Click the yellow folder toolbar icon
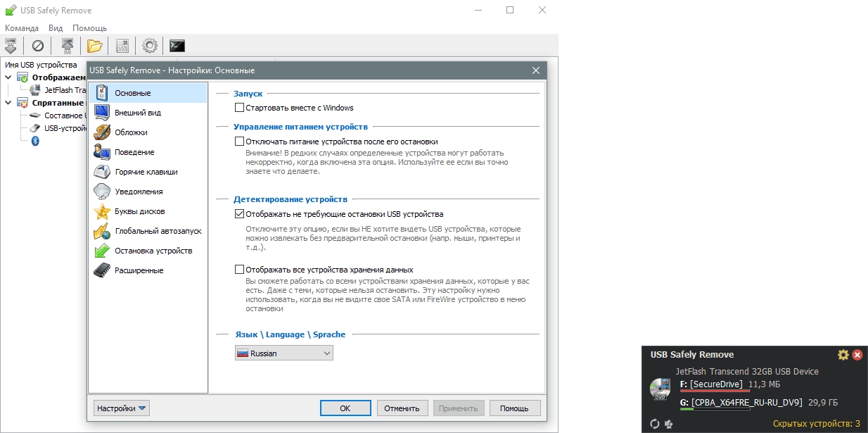868x433 pixels. point(94,46)
